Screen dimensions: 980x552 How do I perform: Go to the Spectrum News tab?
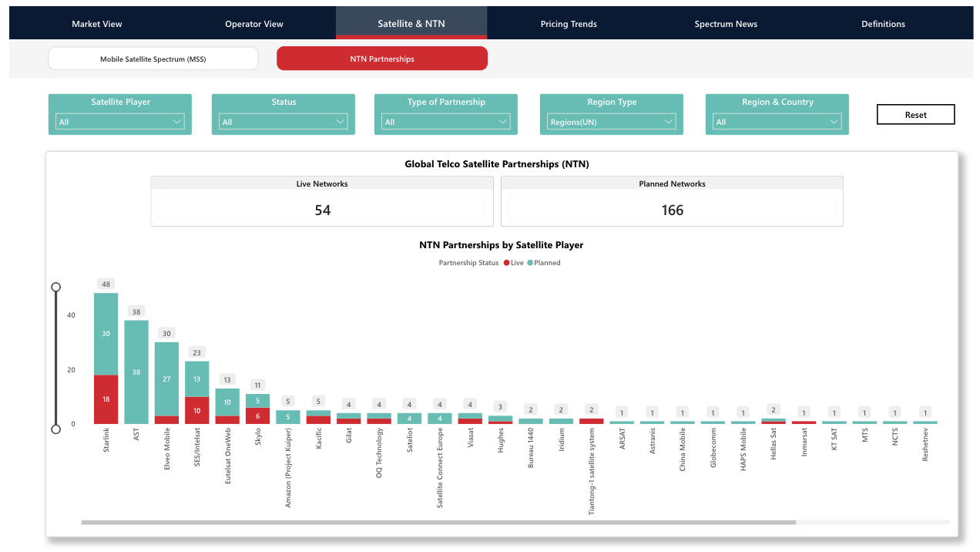pyautogui.click(x=726, y=24)
